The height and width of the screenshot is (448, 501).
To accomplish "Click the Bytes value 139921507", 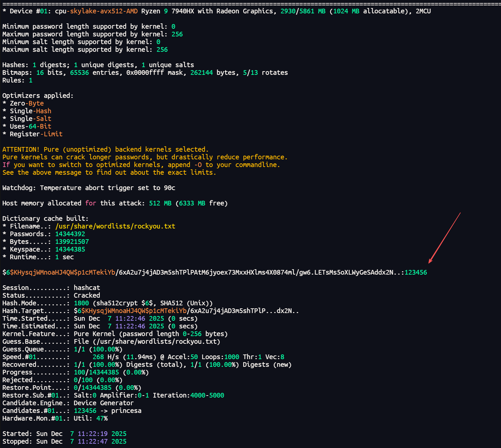I will [72, 242].
